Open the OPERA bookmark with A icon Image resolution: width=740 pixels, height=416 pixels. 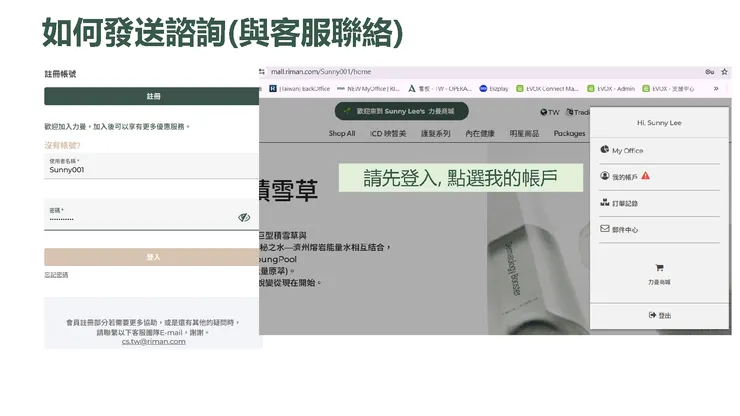point(440,88)
